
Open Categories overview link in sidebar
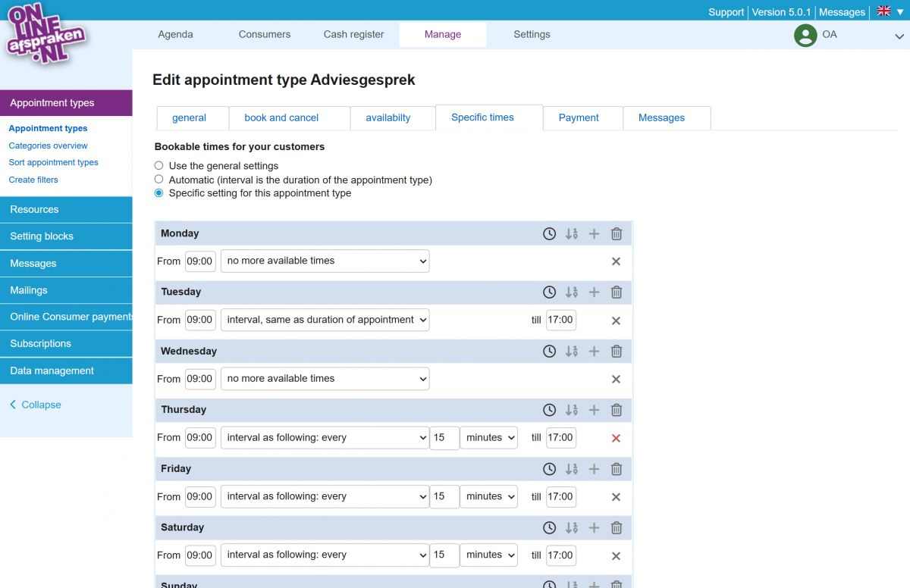(49, 145)
